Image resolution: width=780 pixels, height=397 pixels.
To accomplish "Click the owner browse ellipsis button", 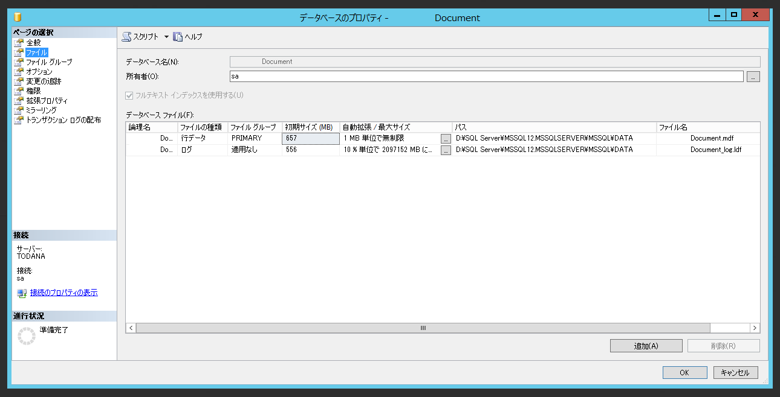I will [x=753, y=77].
